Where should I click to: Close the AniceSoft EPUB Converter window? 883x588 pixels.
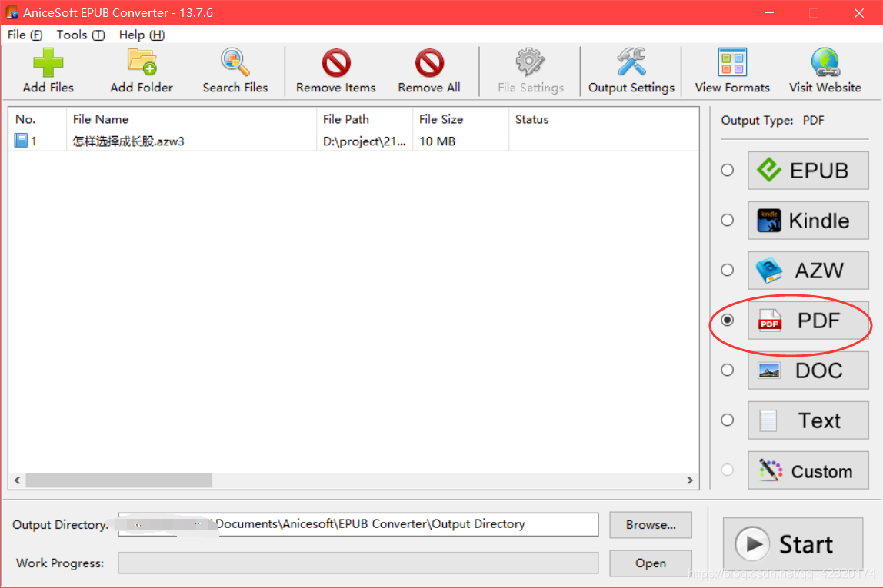pyautogui.click(x=859, y=12)
